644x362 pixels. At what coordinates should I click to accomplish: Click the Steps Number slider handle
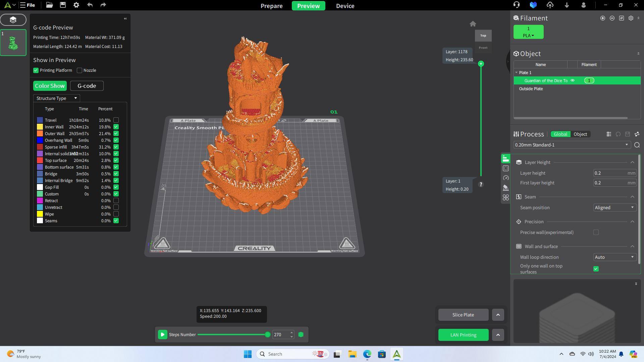pos(267,335)
